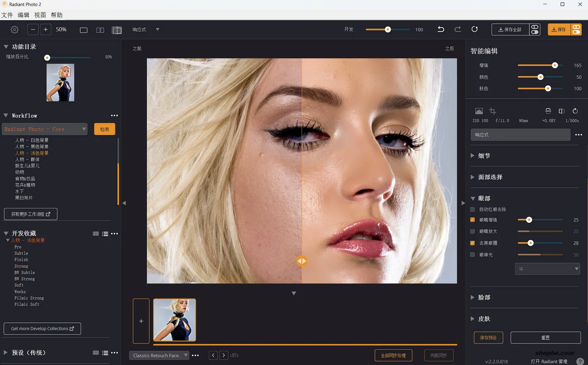The image size is (588, 365).
Task: Click the crop tool icon
Action: (493, 111)
